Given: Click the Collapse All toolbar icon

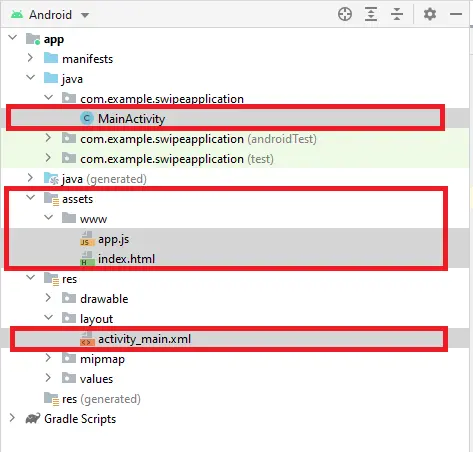Looking at the screenshot, I should (397, 14).
